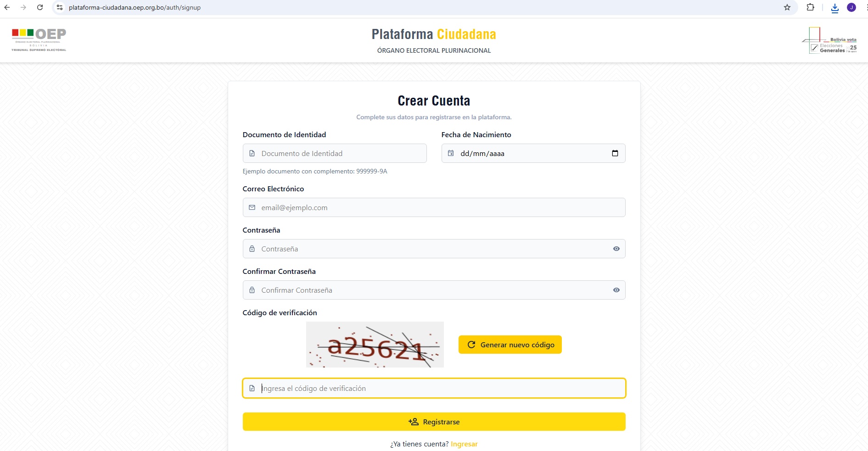Open the browser extensions menu
The height and width of the screenshot is (451, 868).
(810, 7)
